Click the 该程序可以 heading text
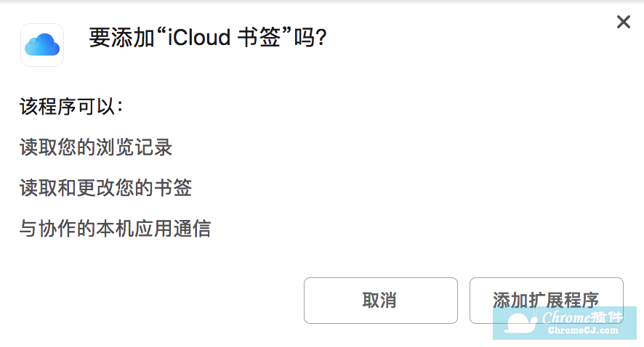The width and height of the screenshot is (644, 347). click(x=71, y=107)
